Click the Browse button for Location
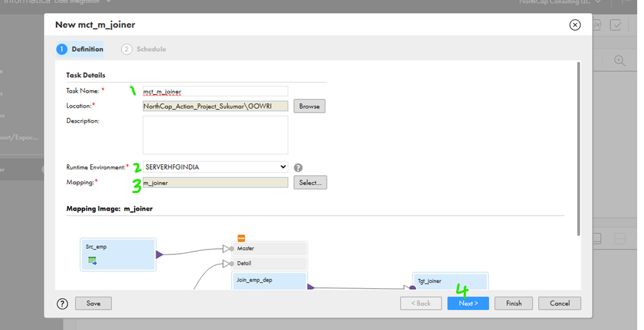Viewport: 644px width, 330px height. click(x=309, y=106)
